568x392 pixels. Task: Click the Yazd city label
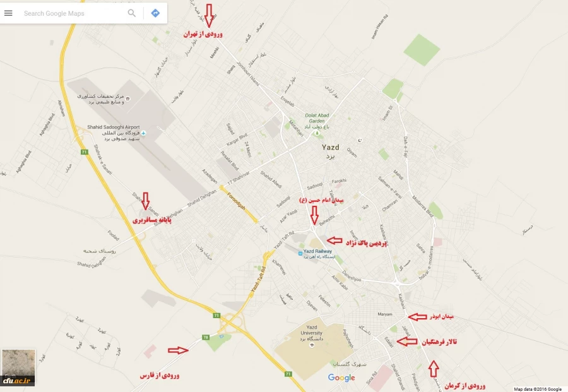pyautogui.click(x=331, y=147)
